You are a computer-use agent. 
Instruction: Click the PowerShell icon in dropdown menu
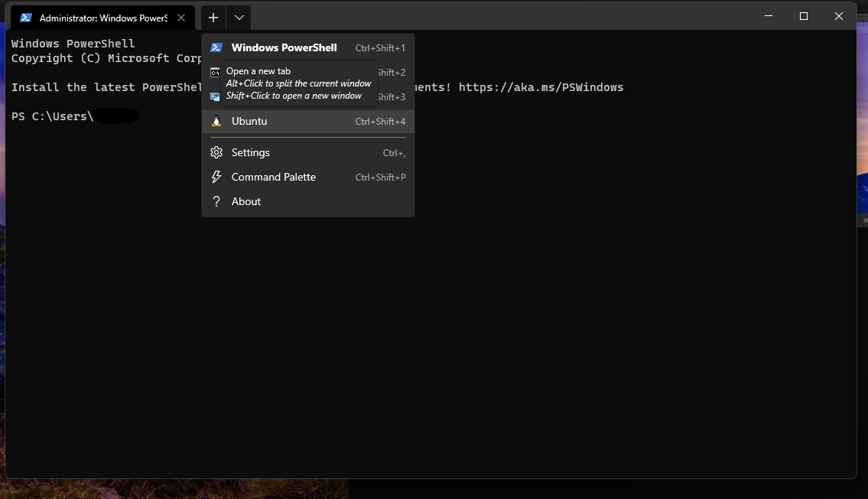coord(216,47)
